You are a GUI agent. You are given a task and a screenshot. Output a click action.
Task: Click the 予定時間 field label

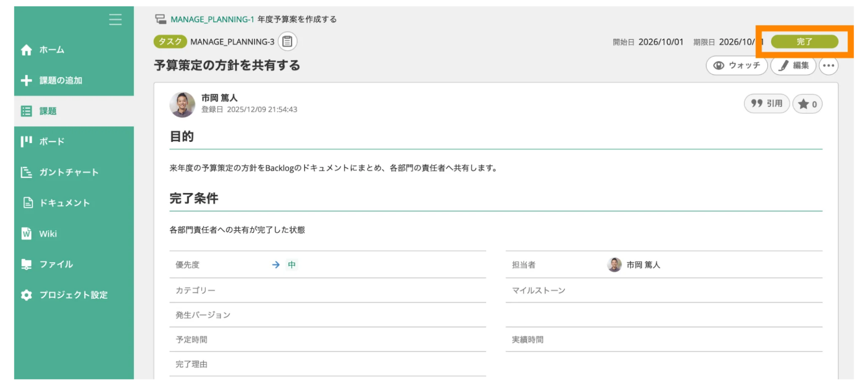click(x=191, y=340)
